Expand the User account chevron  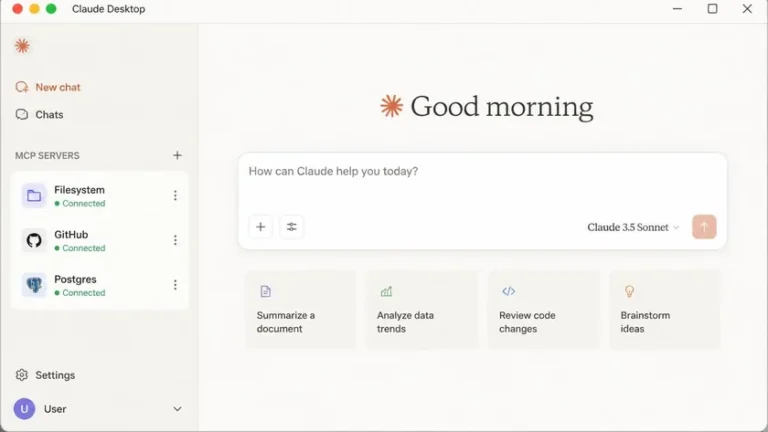point(177,409)
